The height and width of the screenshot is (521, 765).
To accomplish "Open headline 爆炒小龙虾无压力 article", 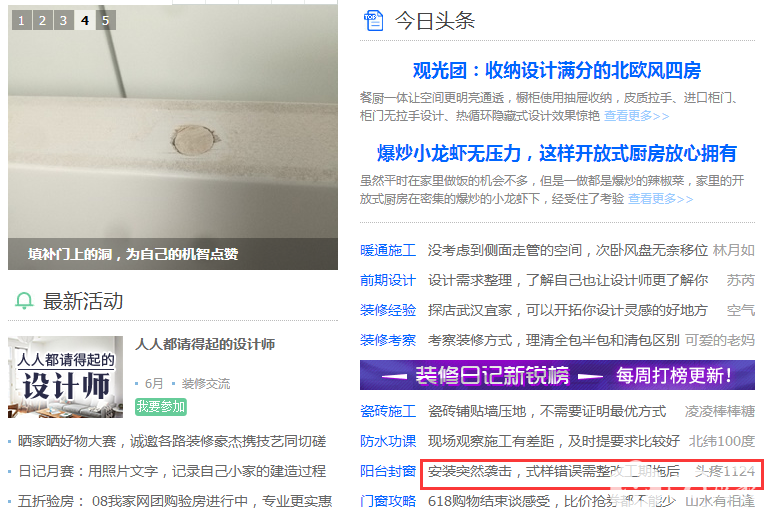I will click(557, 154).
